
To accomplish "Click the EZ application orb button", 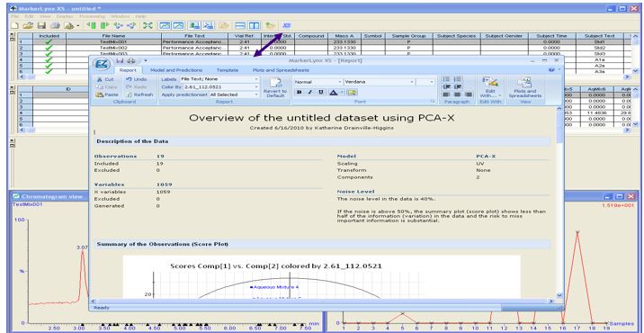I will coord(101,64).
